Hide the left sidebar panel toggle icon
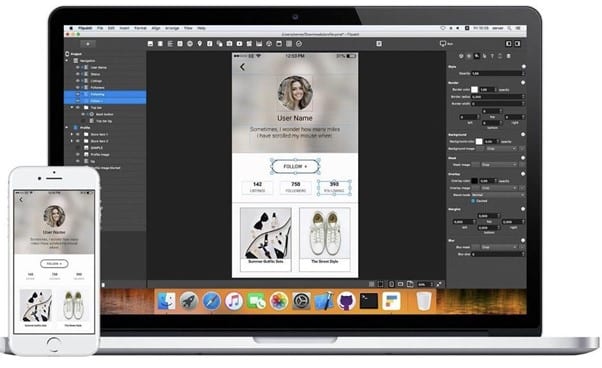This screenshot has width=602, height=368. 508,44
